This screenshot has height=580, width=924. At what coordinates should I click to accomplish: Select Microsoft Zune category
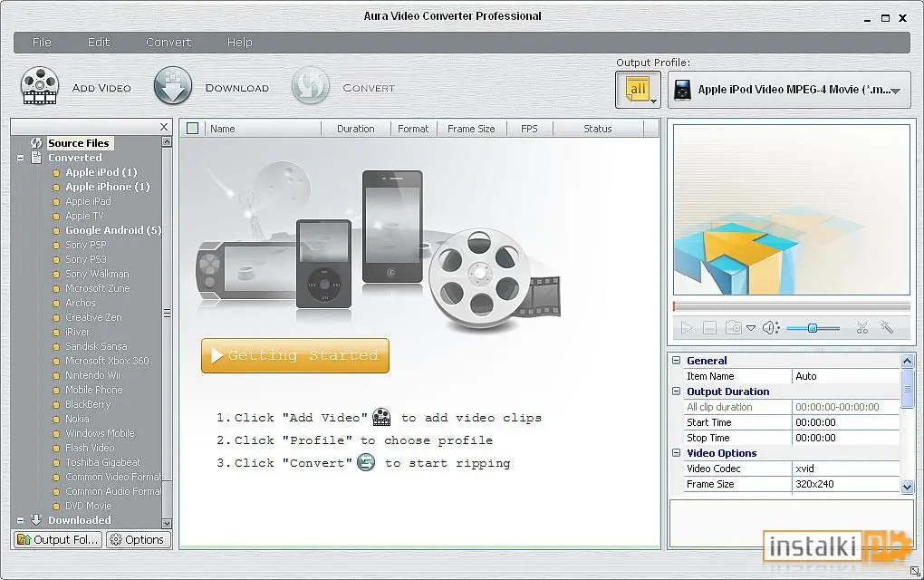(x=98, y=288)
